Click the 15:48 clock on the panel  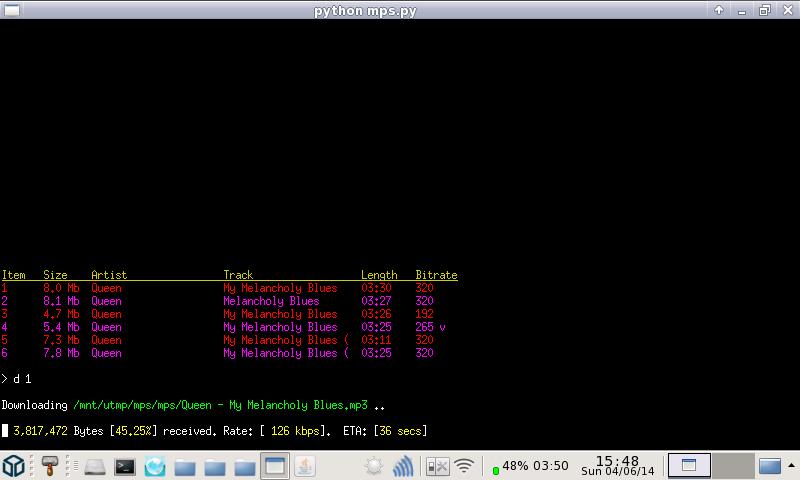pyautogui.click(x=617, y=461)
